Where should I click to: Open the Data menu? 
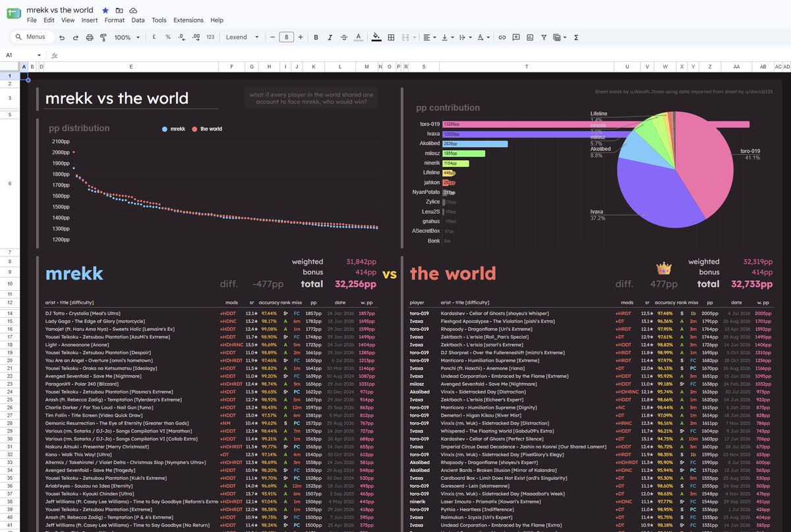pyautogui.click(x=138, y=20)
